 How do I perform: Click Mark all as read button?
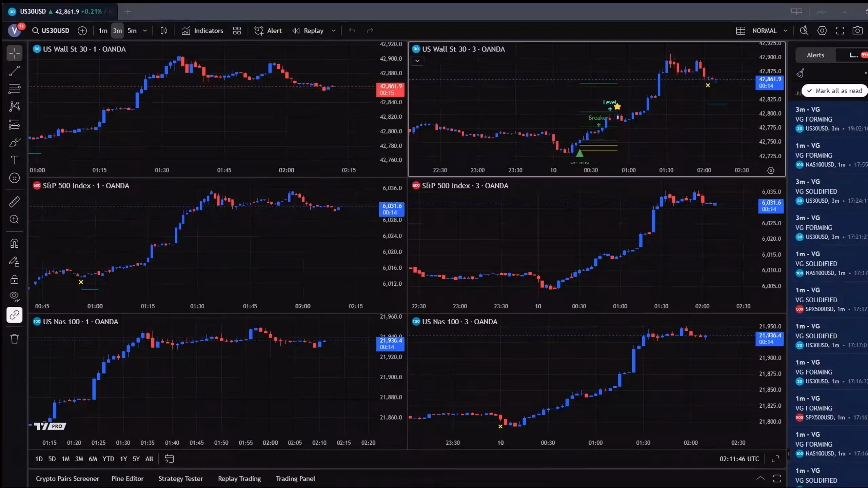point(834,91)
